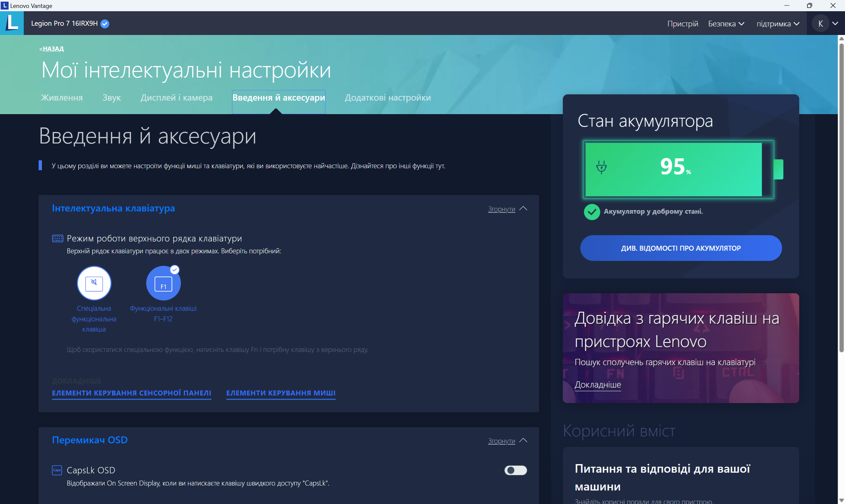Click Див. відомості про акумулятор button
Viewport: 845px width, 504px height.
[x=681, y=248]
